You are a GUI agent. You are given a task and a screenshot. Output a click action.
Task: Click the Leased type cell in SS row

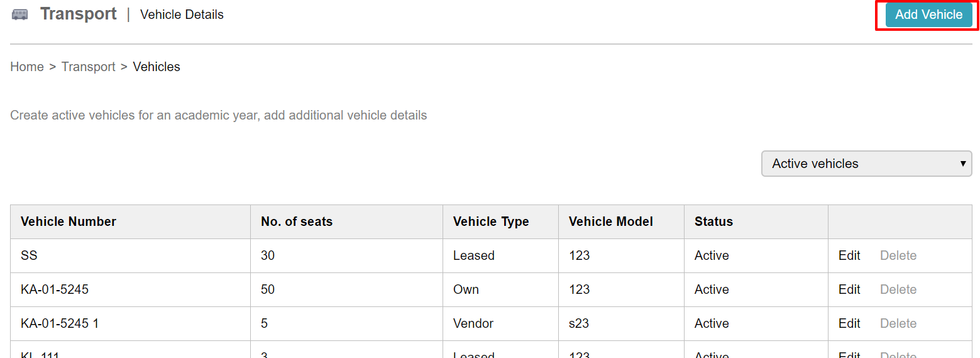[x=501, y=255]
